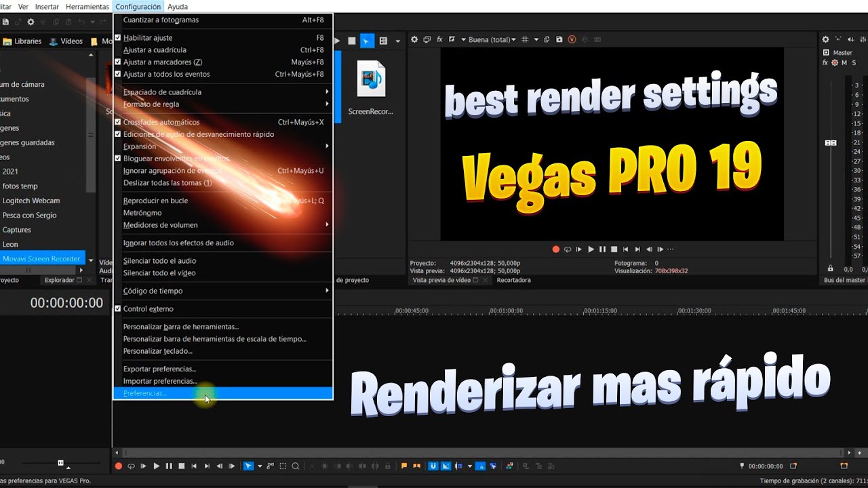The width and height of the screenshot is (868, 488).
Task: Open Ayuda menu
Action: (178, 7)
